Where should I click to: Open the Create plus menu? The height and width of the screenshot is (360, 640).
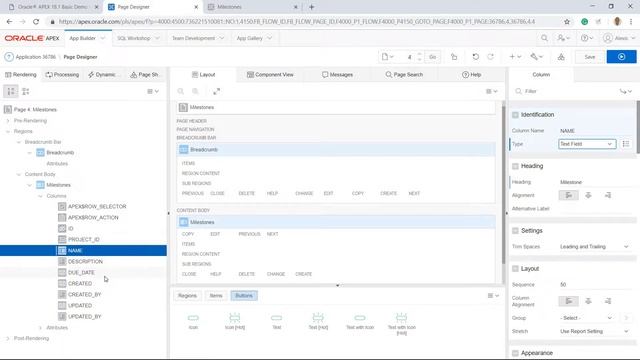515,57
